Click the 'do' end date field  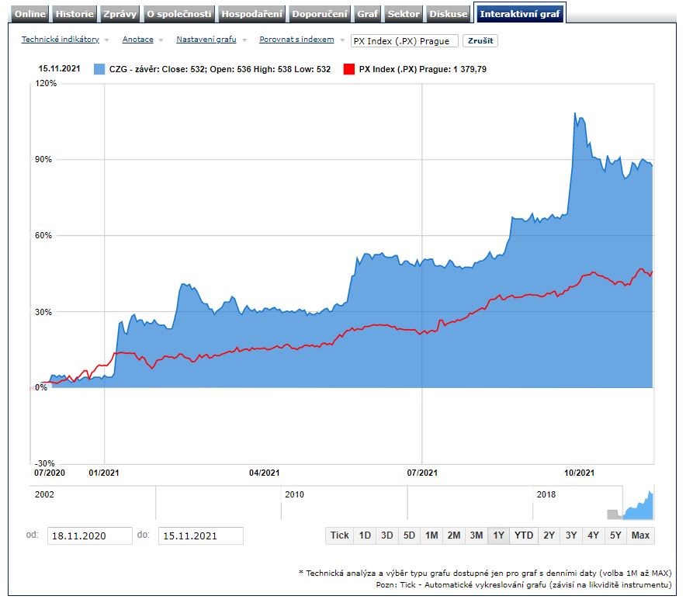tap(200, 536)
